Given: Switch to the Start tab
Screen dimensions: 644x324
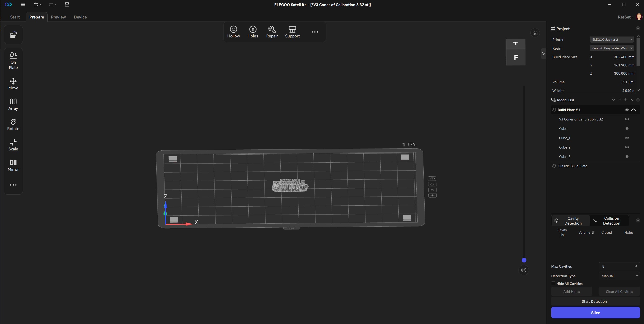Looking at the screenshot, I should (15, 17).
